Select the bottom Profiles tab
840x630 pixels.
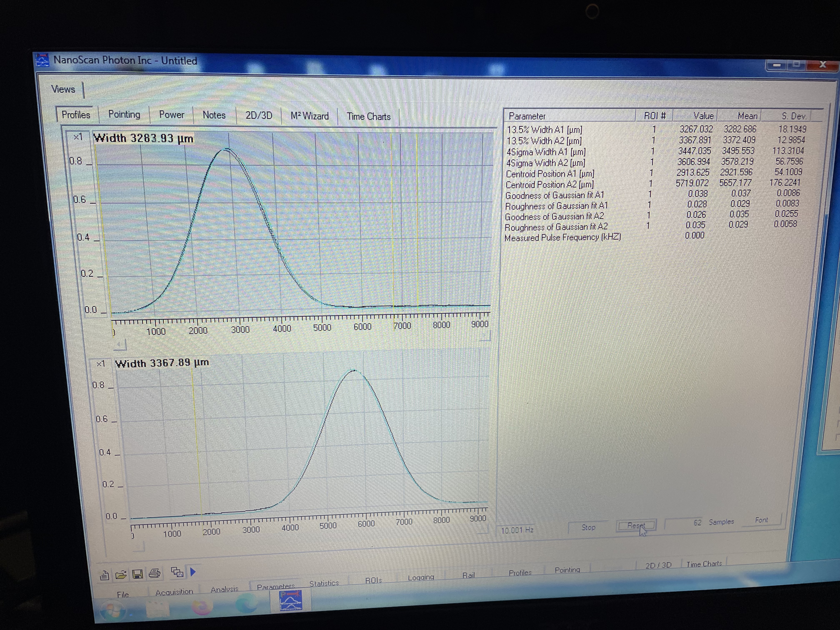click(x=520, y=573)
